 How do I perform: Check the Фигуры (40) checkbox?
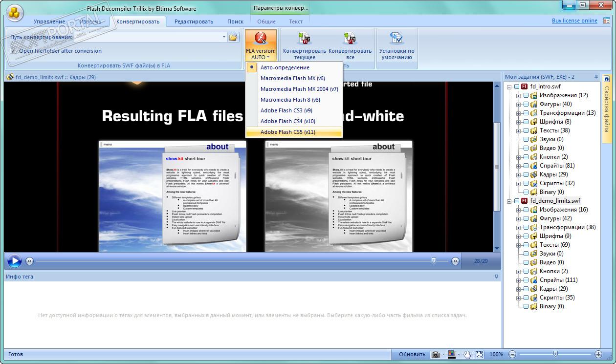(526, 104)
